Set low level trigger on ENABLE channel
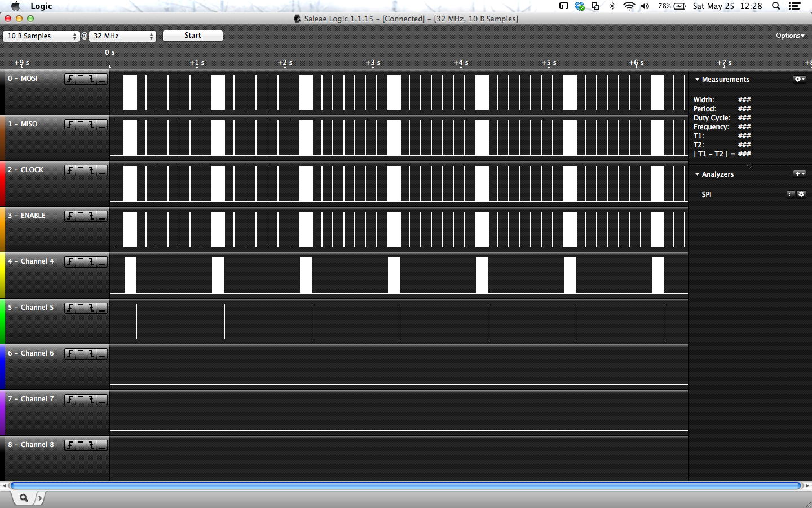 tap(102, 216)
